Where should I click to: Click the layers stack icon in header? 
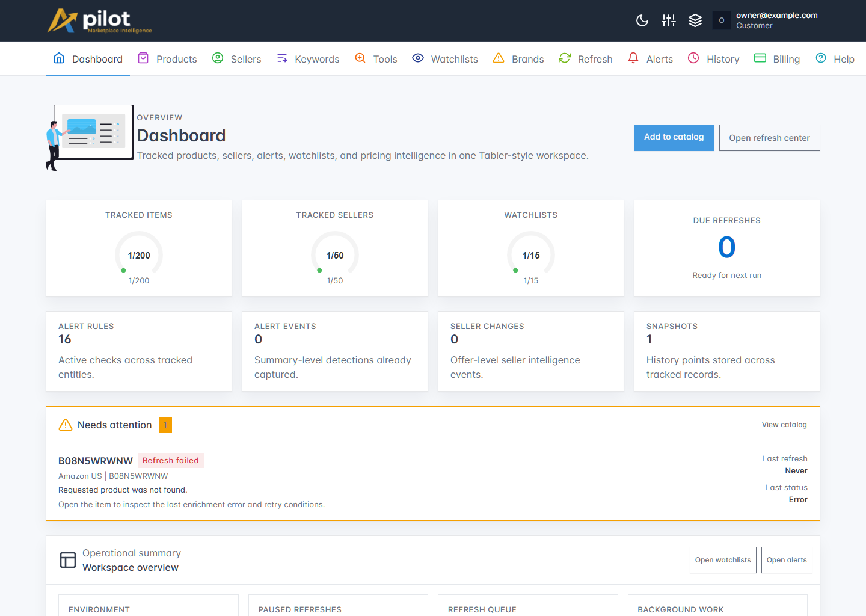[x=695, y=20]
